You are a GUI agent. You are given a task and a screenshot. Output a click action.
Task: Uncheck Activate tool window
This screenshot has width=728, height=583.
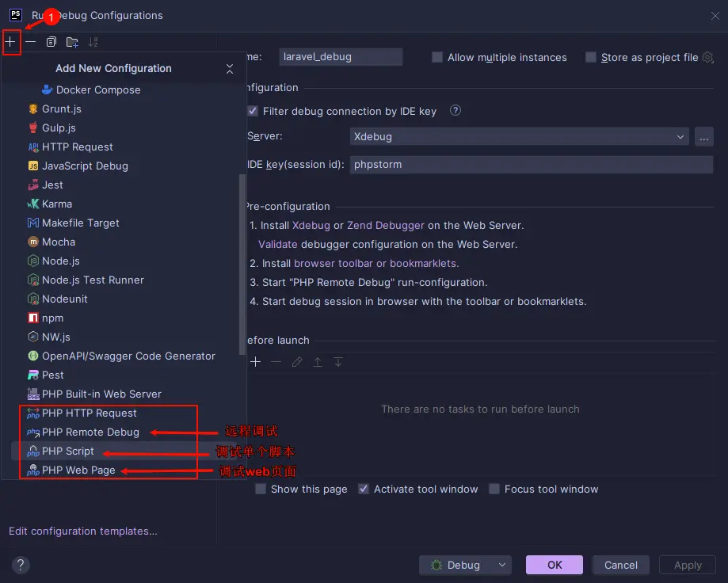364,489
